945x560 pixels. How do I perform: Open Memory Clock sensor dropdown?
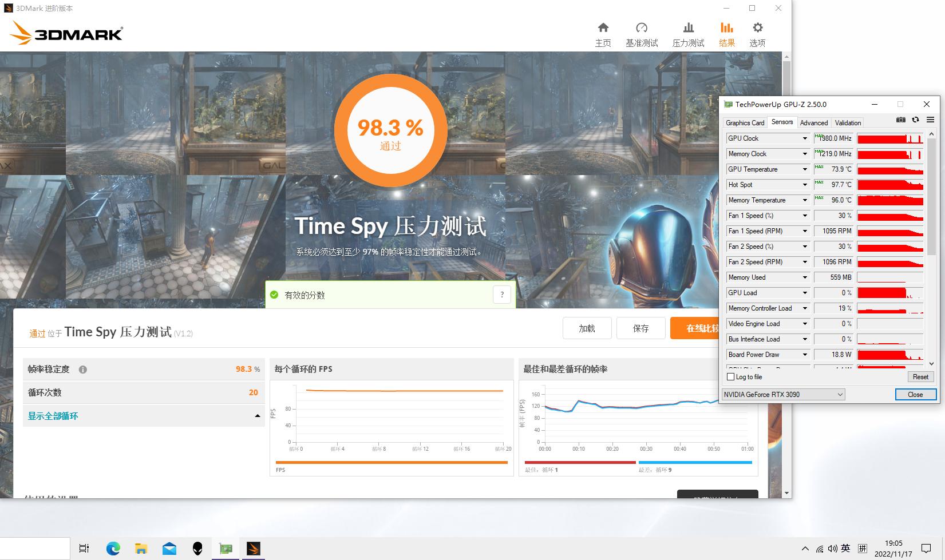point(805,154)
